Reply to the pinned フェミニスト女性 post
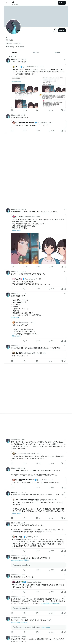72x644 pixels. [x=12, y=110]
